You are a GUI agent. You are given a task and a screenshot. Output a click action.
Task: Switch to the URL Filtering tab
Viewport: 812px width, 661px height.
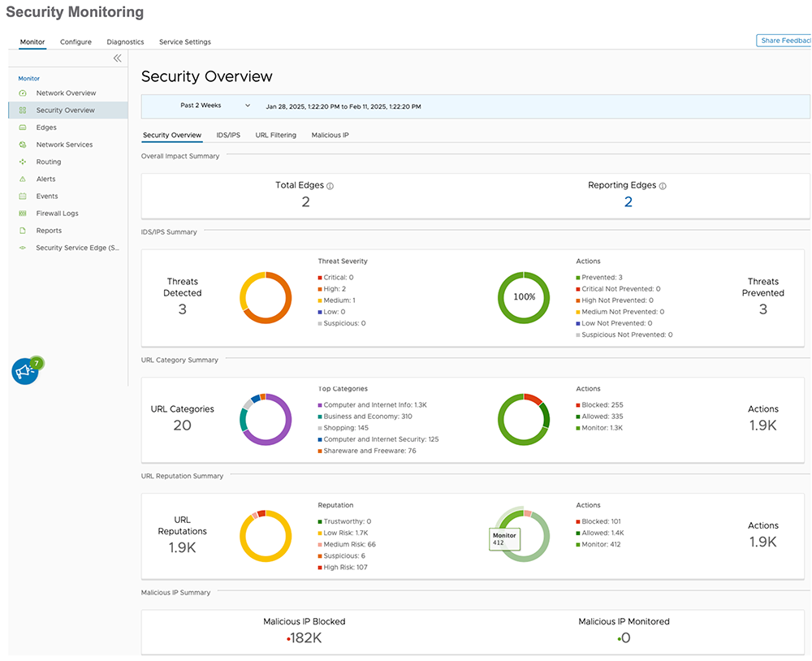click(275, 135)
